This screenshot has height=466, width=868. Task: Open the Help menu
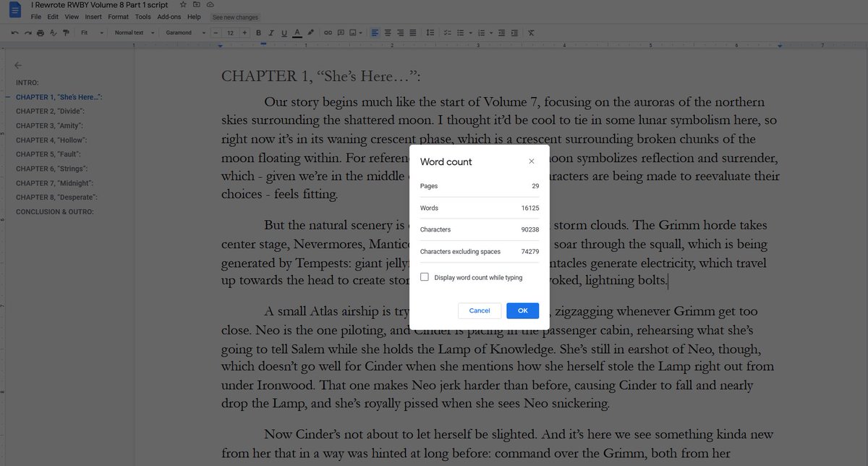[x=194, y=16]
